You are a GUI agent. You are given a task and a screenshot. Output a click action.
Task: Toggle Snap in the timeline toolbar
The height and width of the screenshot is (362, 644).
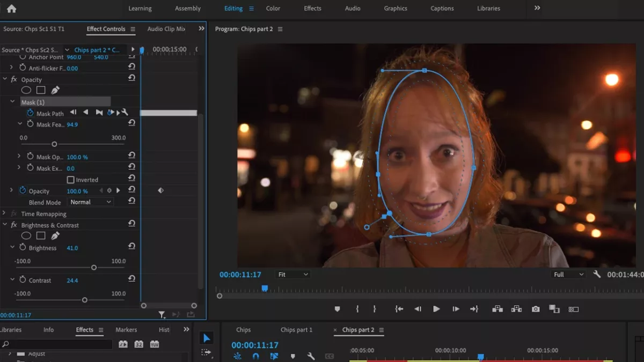(255, 356)
